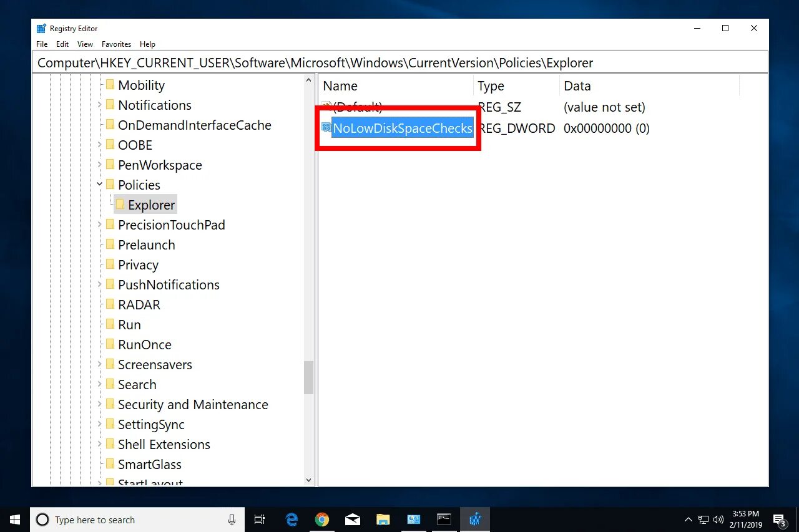Click the tree scrollbar down arrow
The image size is (799, 532).
pyautogui.click(x=309, y=480)
